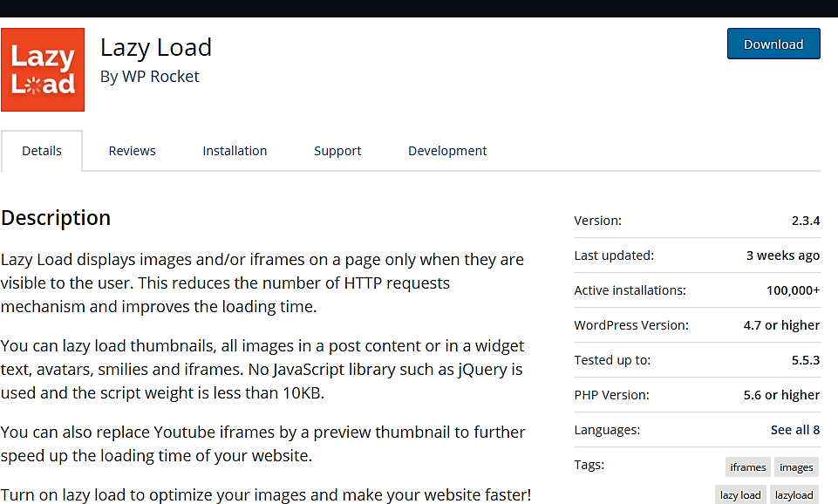This screenshot has height=504, width=838.
Task: Click the 'Active installations:' label
Action: (x=630, y=290)
